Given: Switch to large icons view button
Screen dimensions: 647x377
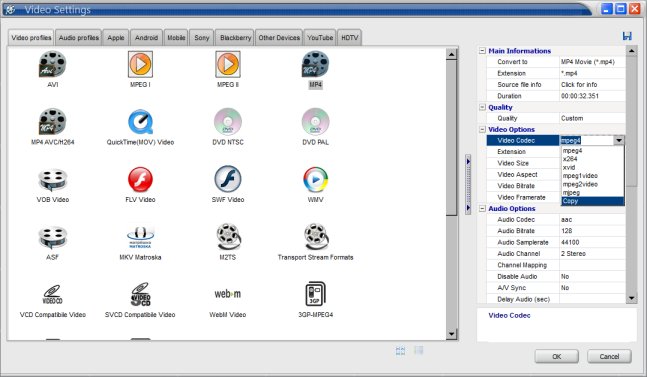Looking at the screenshot, I should 400,351.
